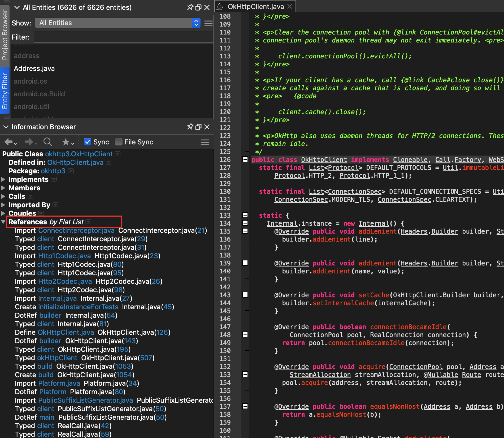Open the favorites star in Information Browser
The image size is (504, 438).
[x=66, y=142]
